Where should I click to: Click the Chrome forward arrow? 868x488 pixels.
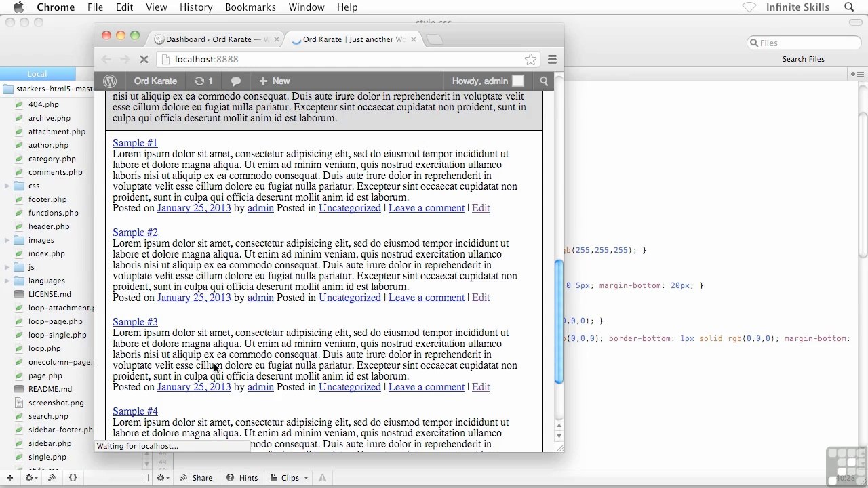coord(125,60)
